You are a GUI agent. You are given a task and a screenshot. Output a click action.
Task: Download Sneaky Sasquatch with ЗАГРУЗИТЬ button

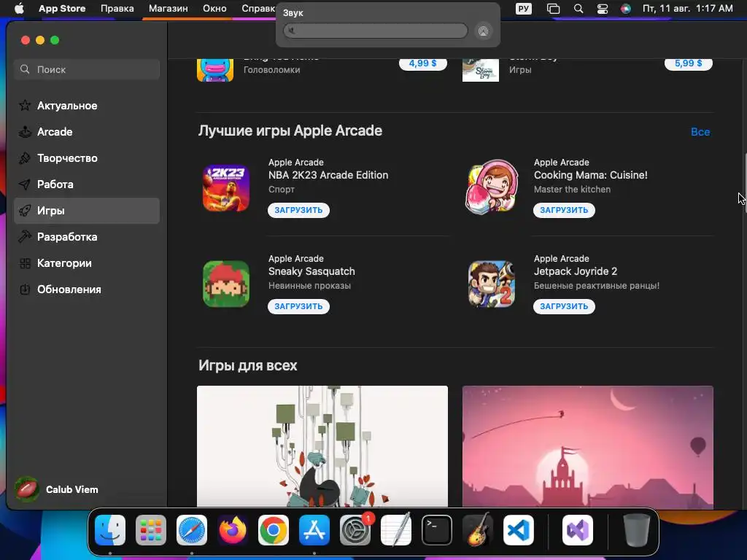click(x=298, y=306)
